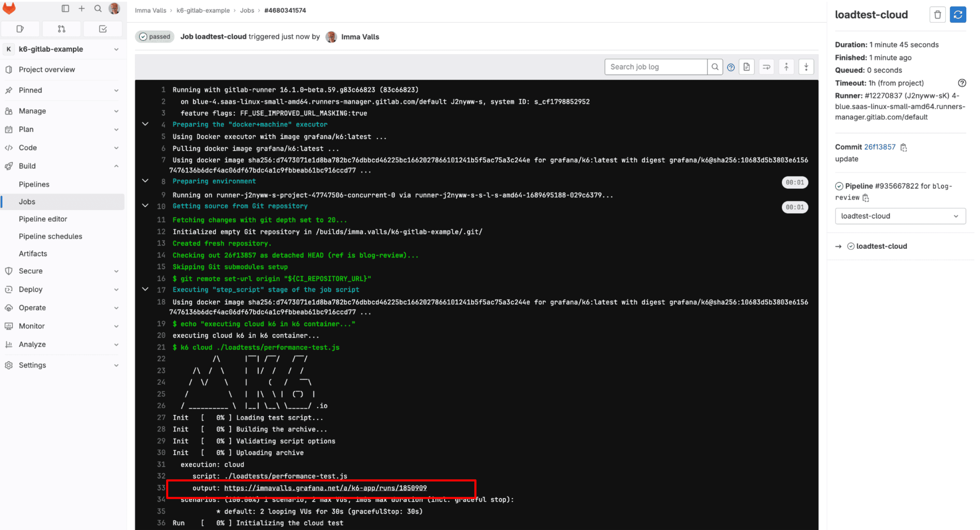Erase the job log with trash icon
Viewport: 980px width, 530px height.
point(937,14)
